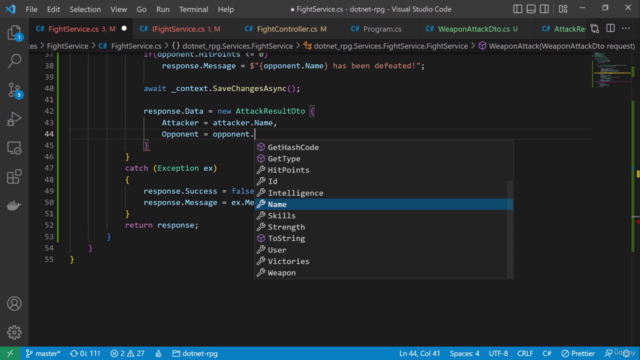
Task: Synchronize changes in status bar
Action: (x=85, y=353)
